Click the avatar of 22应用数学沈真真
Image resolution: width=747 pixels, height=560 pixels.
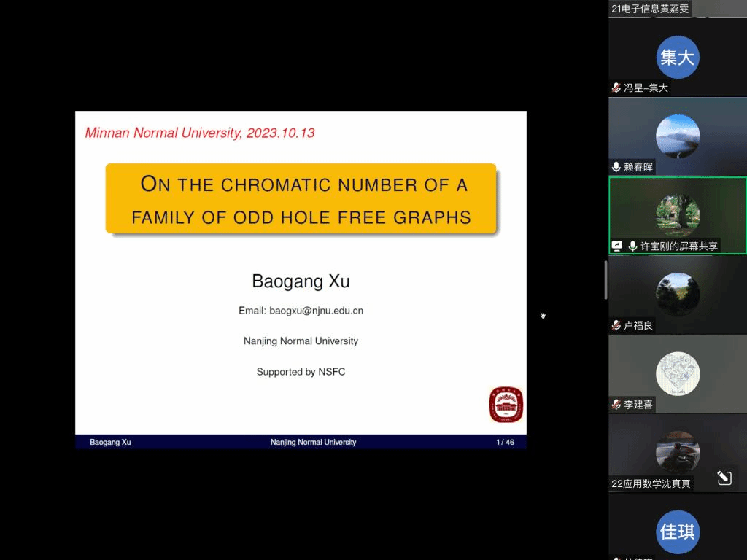click(x=677, y=452)
